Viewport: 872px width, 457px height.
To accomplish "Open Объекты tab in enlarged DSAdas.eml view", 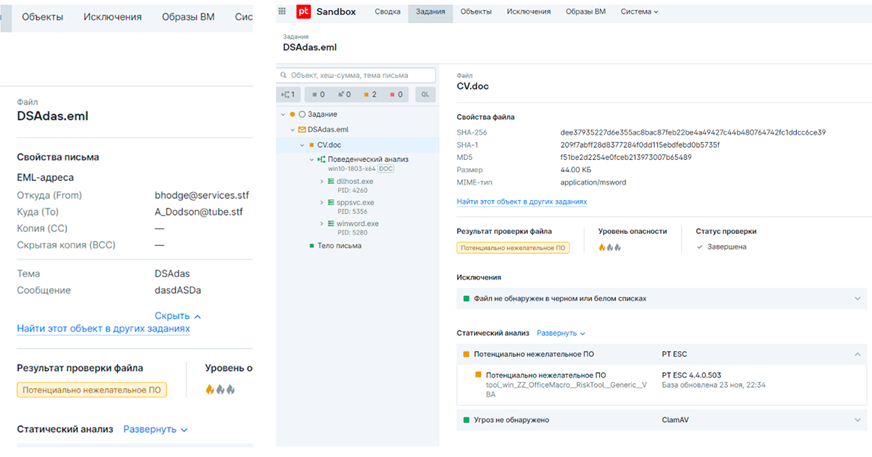I will pyautogui.click(x=42, y=17).
